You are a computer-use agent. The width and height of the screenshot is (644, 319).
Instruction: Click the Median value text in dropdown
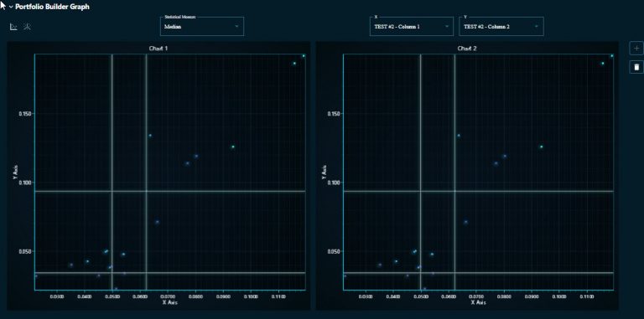[173, 27]
